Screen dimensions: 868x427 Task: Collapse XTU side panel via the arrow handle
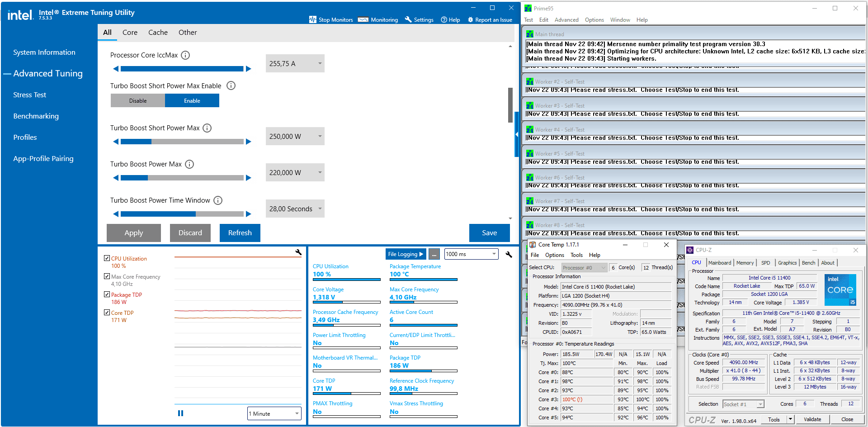[x=517, y=134]
